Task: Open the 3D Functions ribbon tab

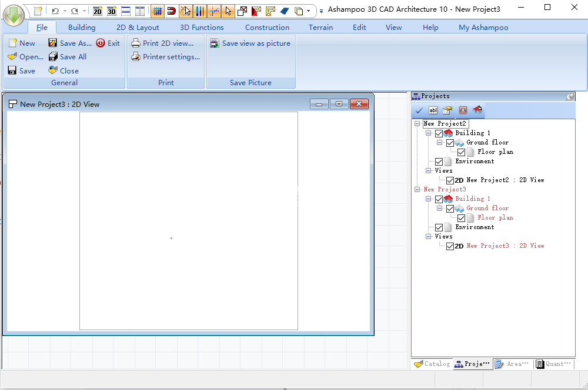Action: pyautogui.click(x=202, y=28)
